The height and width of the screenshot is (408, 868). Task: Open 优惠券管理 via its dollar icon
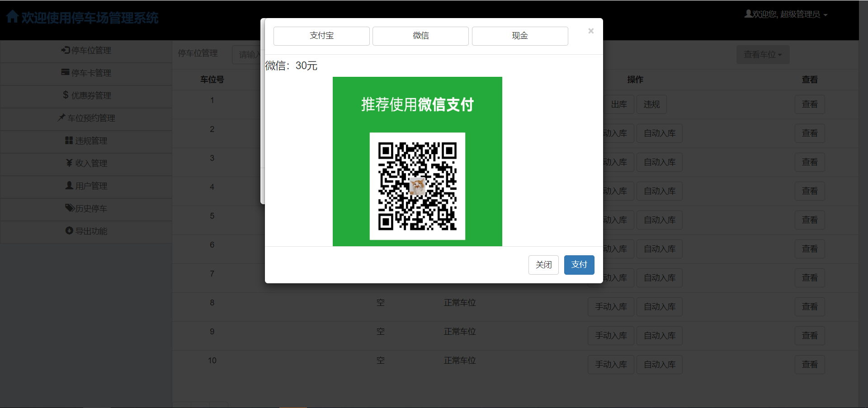66,95
